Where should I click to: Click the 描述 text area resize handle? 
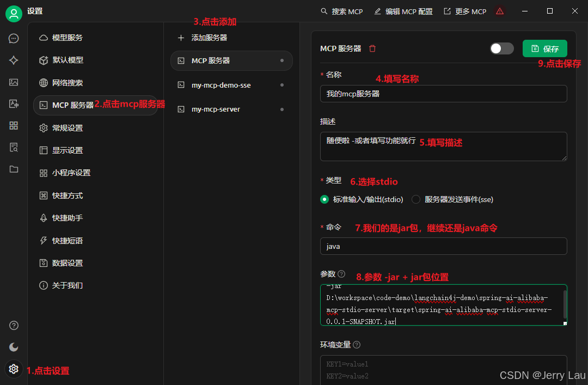(565, 158)
